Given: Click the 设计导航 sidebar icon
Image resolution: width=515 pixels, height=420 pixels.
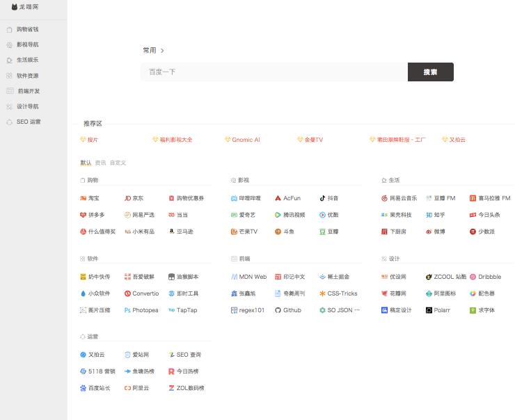Looking at the screenshot, I should [x=10, y=106].
